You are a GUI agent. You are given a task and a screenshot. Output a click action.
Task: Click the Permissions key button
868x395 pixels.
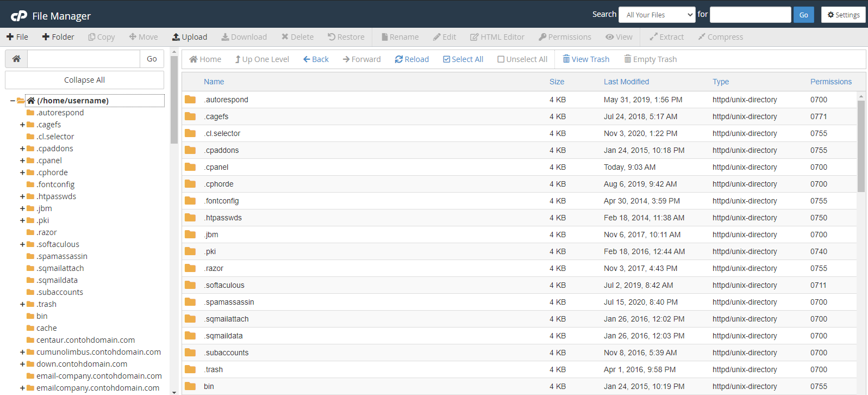565,37
